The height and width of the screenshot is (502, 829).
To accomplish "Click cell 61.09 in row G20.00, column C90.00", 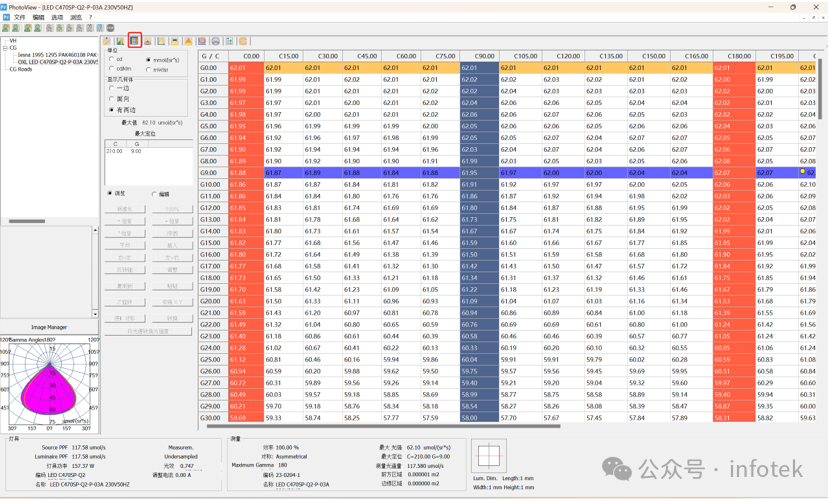I will (x=479, y=301).
